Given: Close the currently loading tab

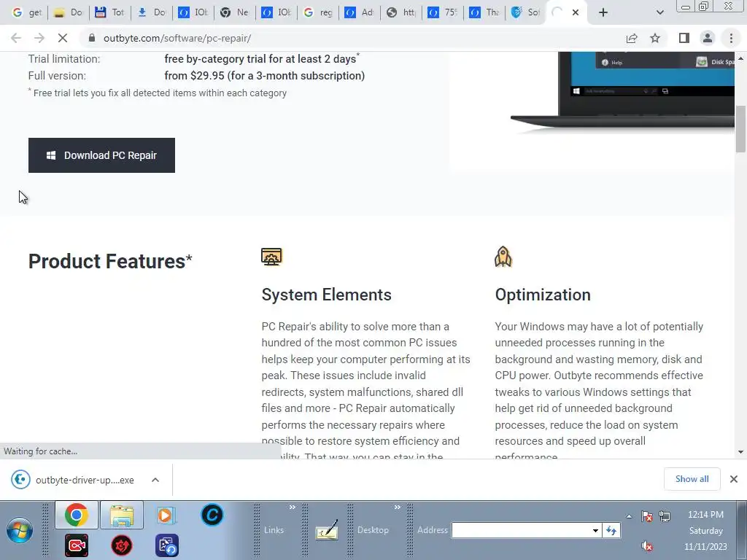Looking at the screenshot, I should [576, 13].
